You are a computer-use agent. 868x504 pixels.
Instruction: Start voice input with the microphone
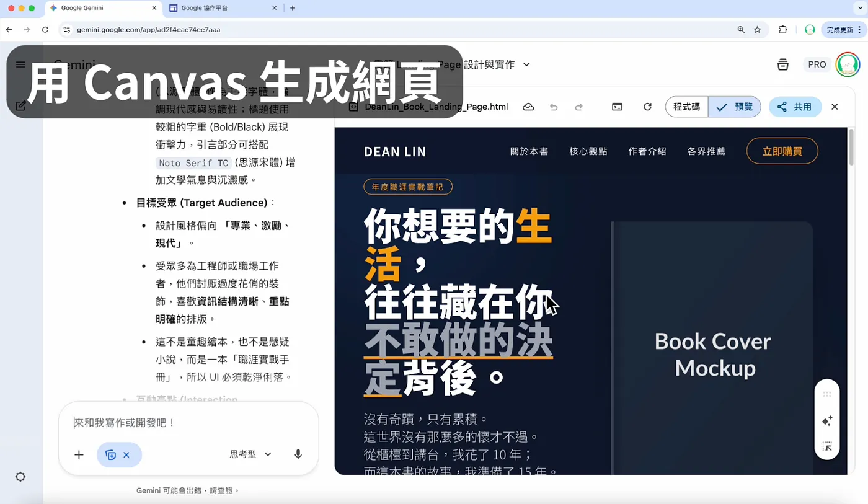(x=298, y=454)
